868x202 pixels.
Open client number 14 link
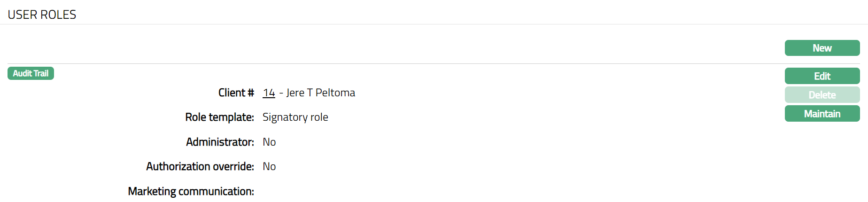point(269,93)
